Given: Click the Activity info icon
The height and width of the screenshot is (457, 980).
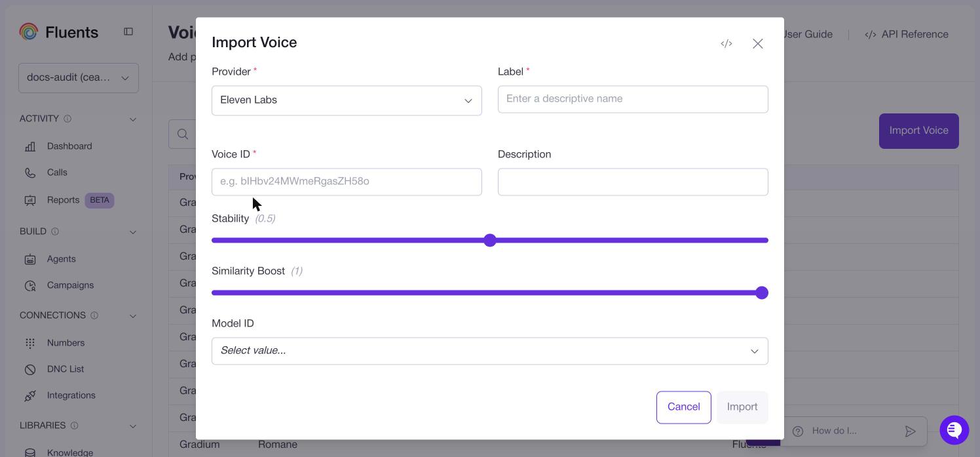Looking at the screenshot, I should (67, 119).
